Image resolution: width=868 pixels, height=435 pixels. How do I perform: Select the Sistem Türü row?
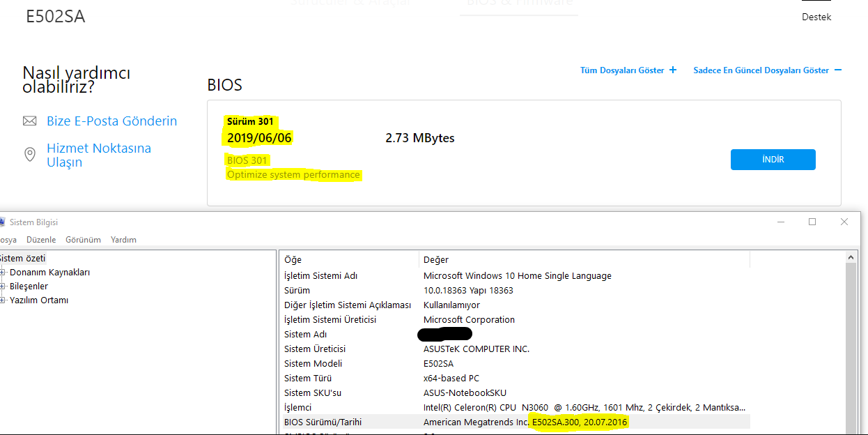pyautogui.click(x=515, y=379)
